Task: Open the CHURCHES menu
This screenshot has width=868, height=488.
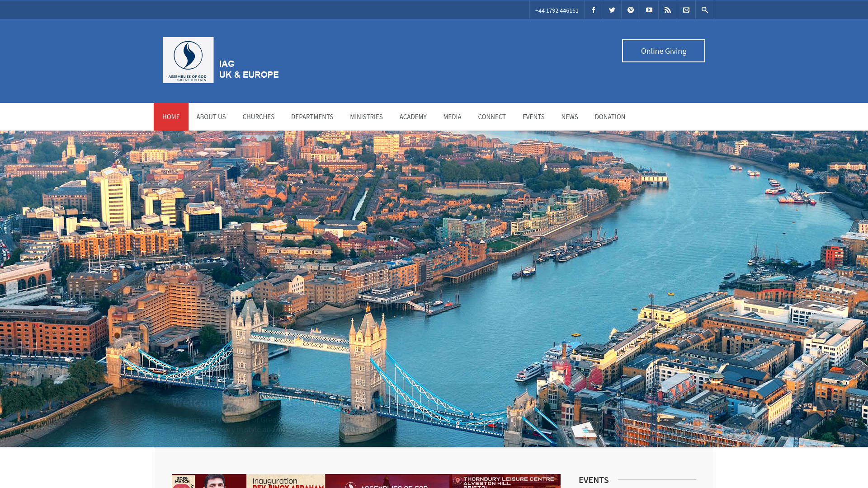Action: pos(259,117)
